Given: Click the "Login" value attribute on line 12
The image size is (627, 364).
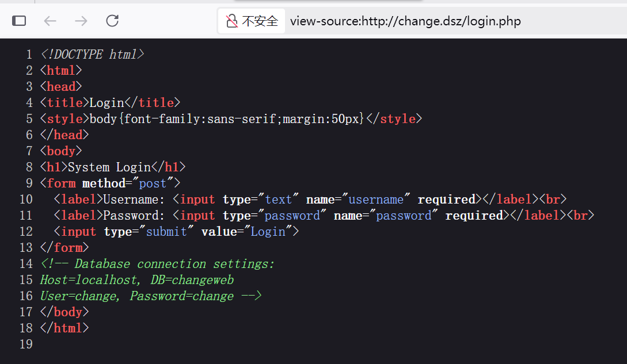Looking at the screenshot, I should coord(268,232).
